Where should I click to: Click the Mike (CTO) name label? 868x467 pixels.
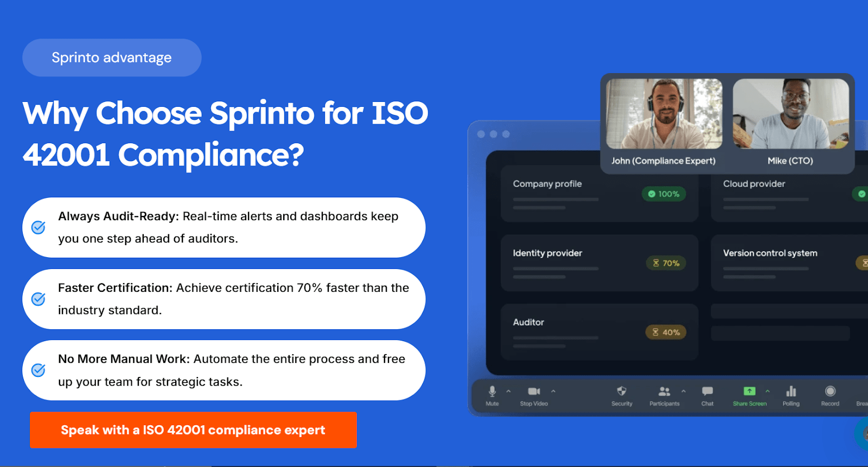pyautogui.click(x=790, y=161)
